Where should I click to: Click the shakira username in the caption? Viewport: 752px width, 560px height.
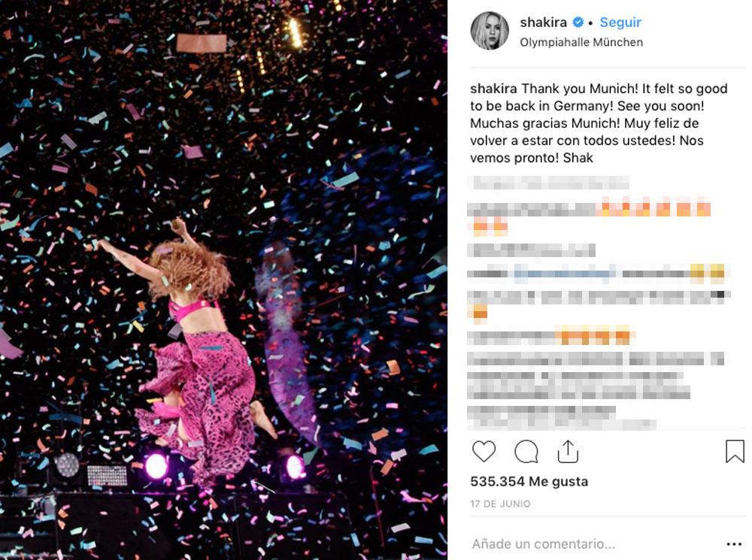point(493,89)
